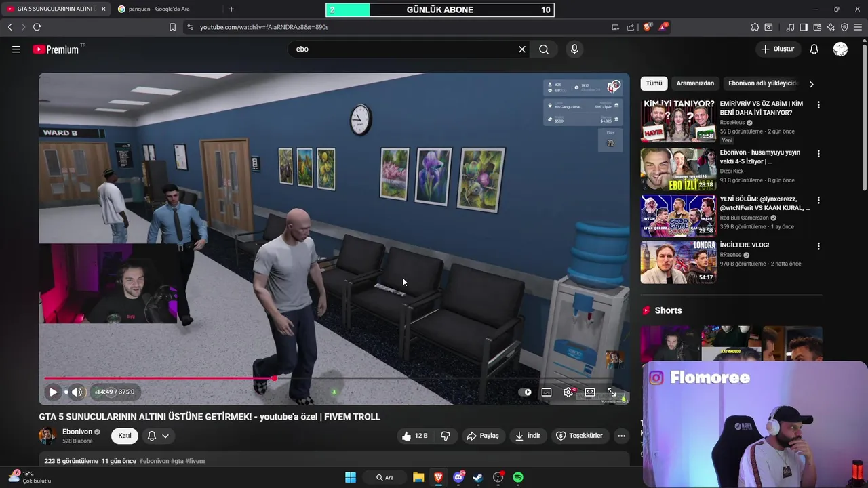Open options menu for the YENİ BÖLÜM video
Image resolution: width=868 pixels, height=488 pixels.
[818, 201]
